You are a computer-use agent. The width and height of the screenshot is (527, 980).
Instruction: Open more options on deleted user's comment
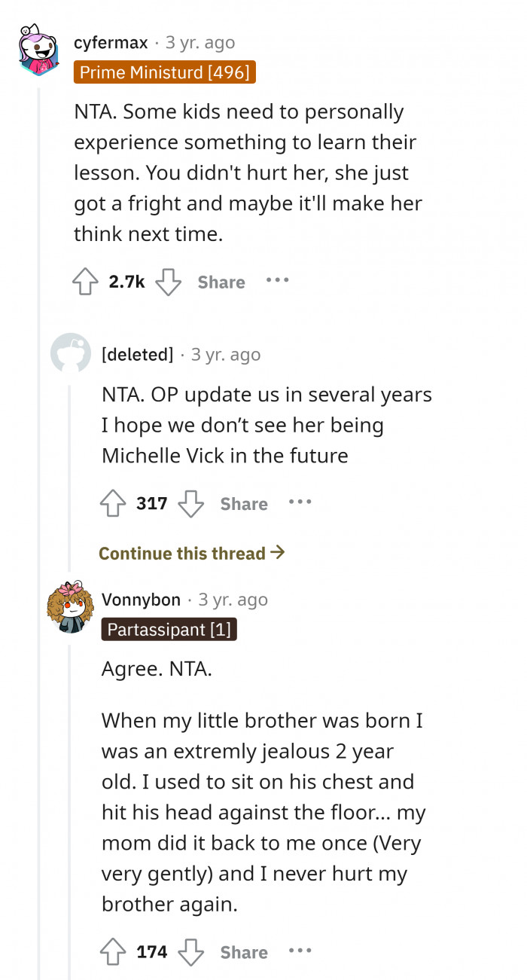300,502
